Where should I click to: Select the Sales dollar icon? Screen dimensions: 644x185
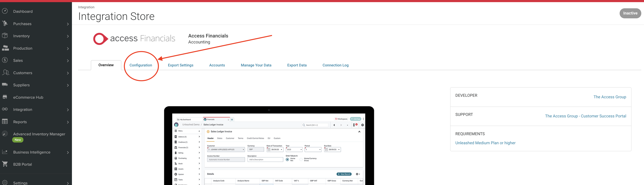pyautogui.click(x=5, y=60)
